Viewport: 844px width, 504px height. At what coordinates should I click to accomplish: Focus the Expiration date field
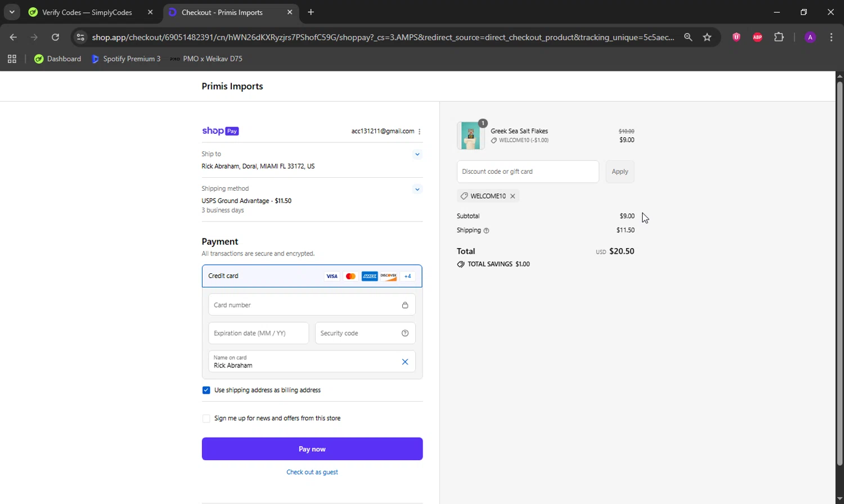point(259,333)
